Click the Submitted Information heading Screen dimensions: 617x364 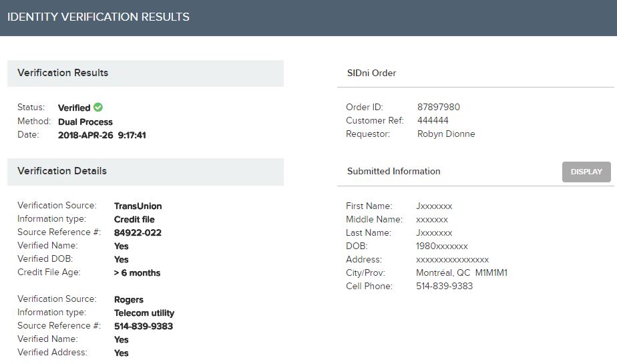(x=393, y=172)
